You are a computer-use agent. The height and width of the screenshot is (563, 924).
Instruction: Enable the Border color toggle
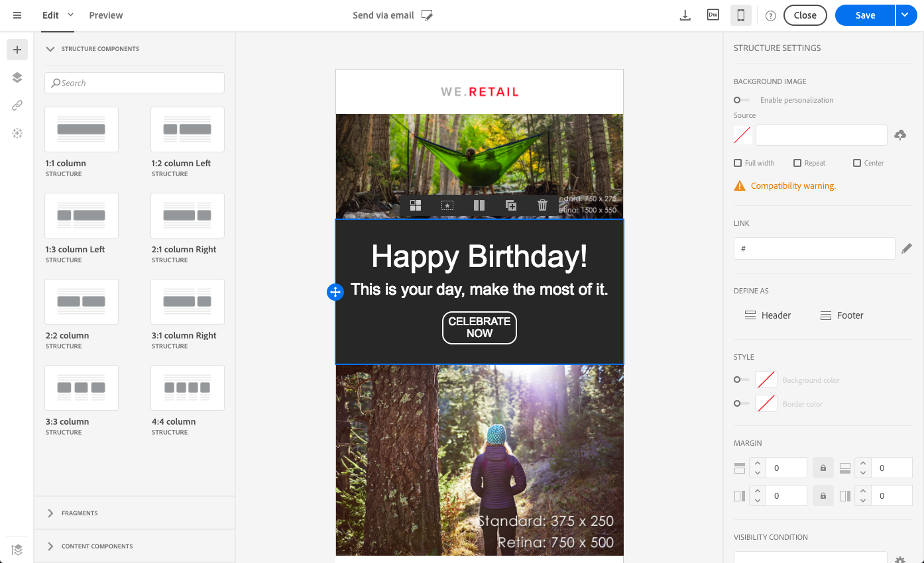click(x=741, y=403)
